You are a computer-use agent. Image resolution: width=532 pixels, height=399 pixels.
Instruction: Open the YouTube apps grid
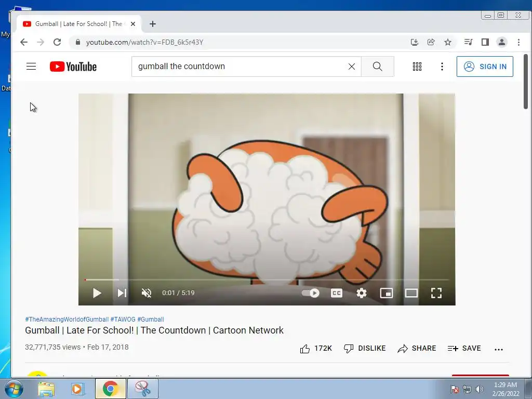417,66
